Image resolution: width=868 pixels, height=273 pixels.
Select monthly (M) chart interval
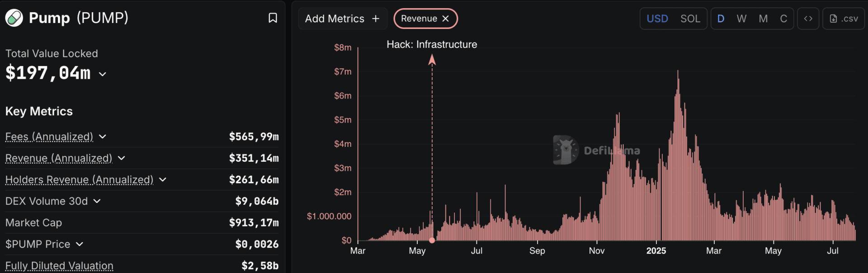[x=763, y=19]
